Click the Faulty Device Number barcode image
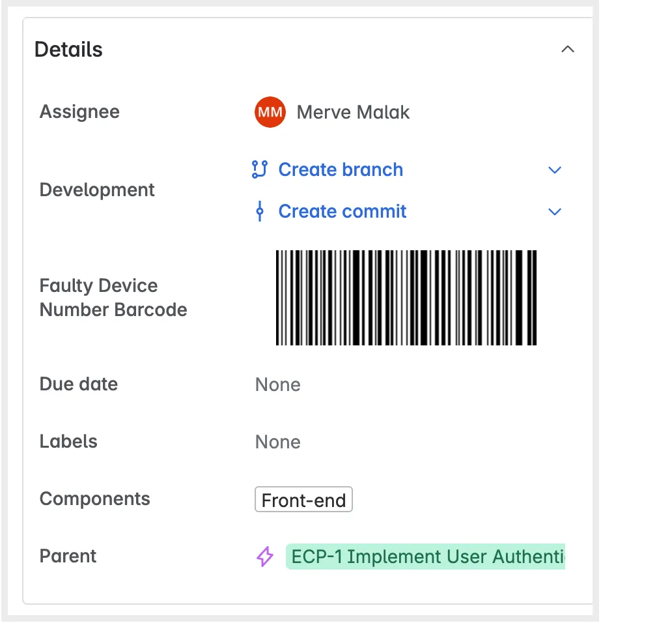The height and width of the screenshot is (623, 672). pos(406,298)
